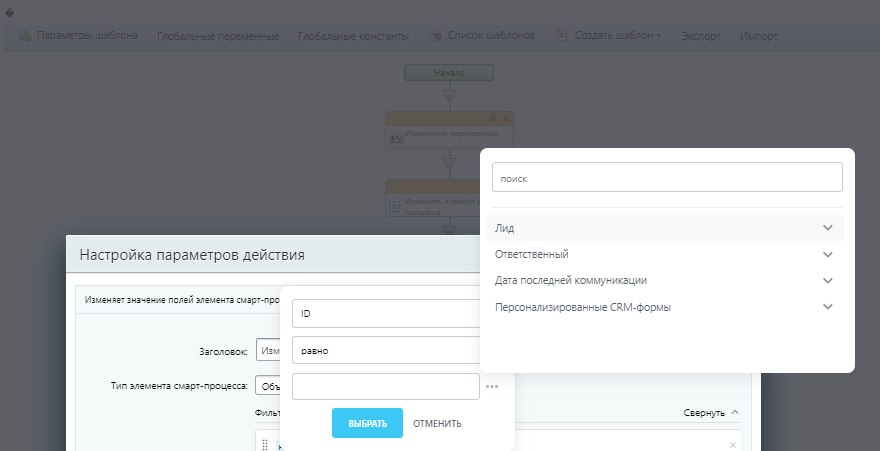
Task: Delete the filter row with its X icon
Action: (732, 445)
